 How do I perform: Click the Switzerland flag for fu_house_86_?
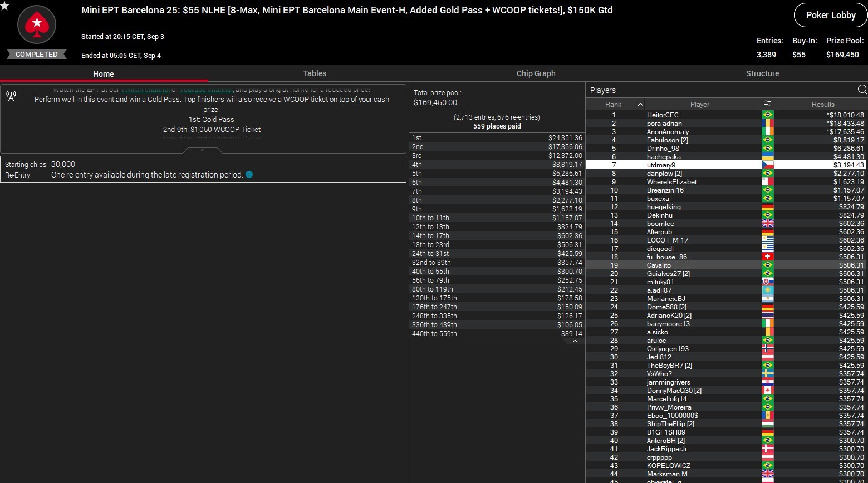(768, 257)
